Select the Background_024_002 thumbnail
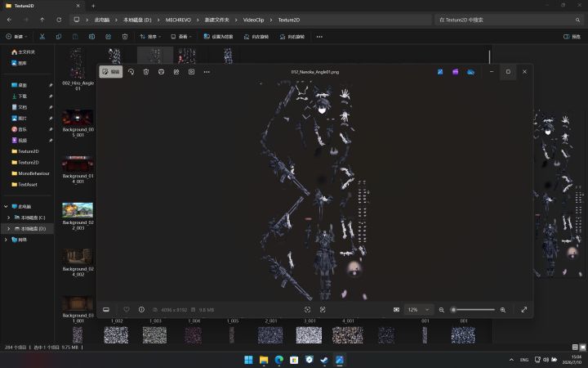 tap(78, 257)
